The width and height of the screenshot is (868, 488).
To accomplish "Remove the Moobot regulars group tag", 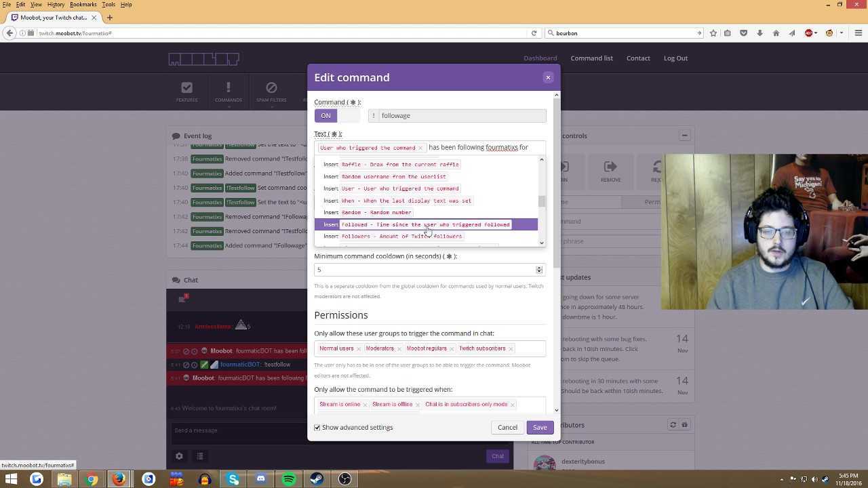I will coord(452,348).
